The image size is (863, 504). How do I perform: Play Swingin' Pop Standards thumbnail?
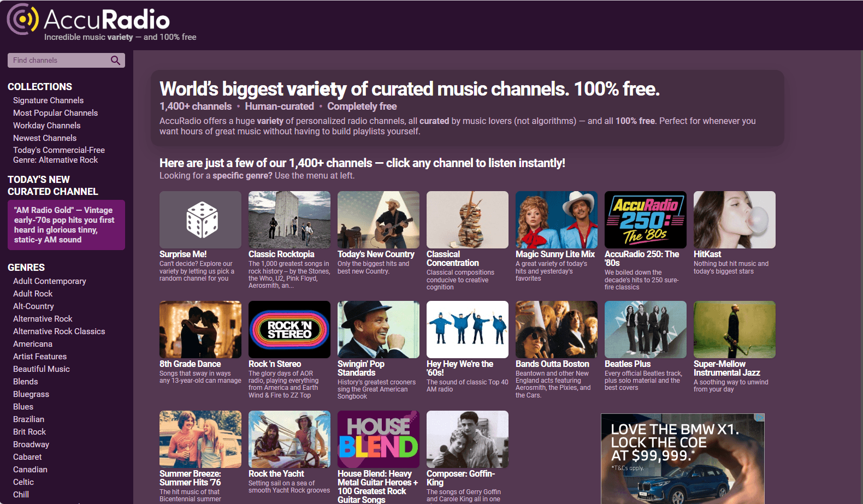click(379, 329)
